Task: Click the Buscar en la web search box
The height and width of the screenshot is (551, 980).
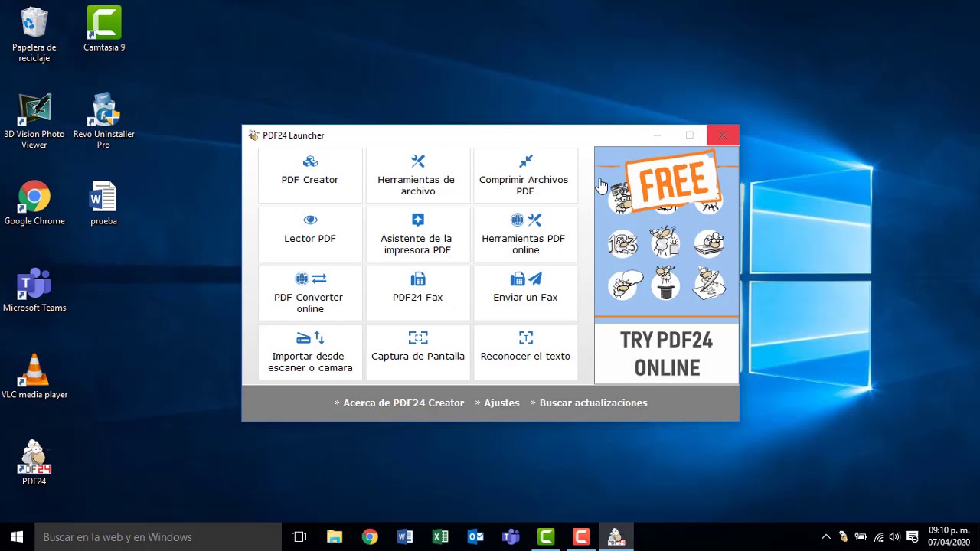Action: tap(158, 536)
